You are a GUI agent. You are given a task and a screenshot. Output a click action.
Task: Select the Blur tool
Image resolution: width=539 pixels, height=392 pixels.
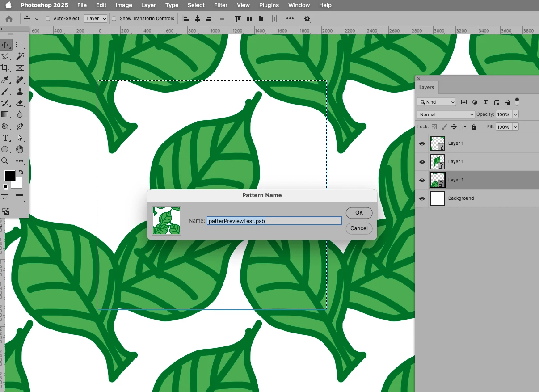pos(20,114)
